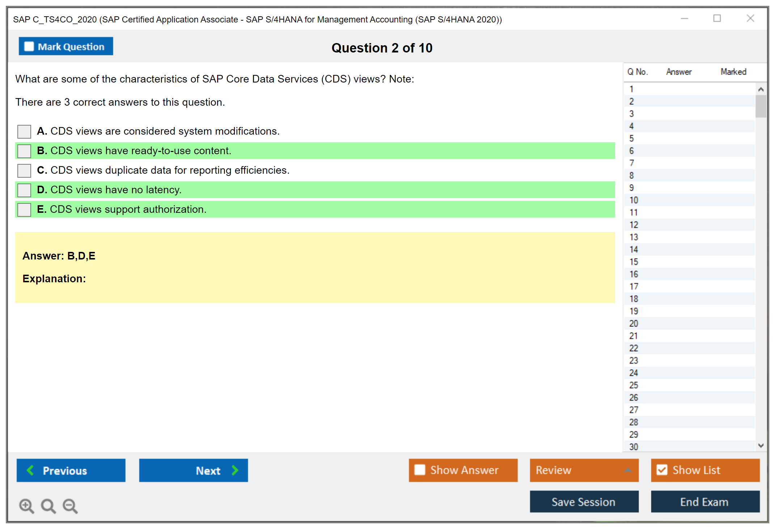Minimize the exam window
This screenshot has height=532, width=778.
click(684, 18)
